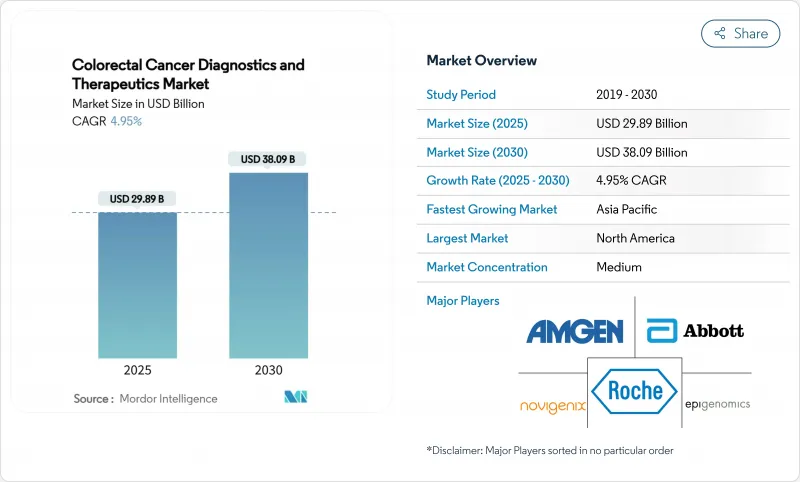Click the Abbott logo
800x482 pixels.
click(x=695, y=330)
